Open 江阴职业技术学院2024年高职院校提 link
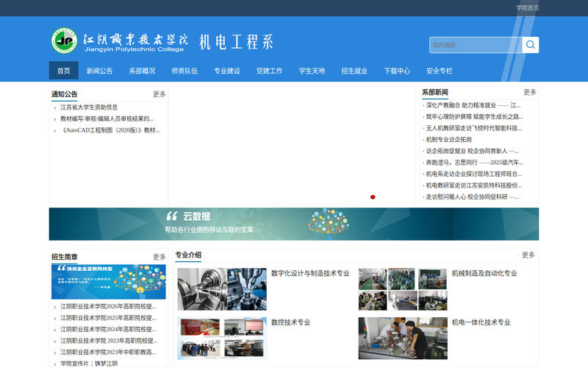This screenshot has height=368, width=588. 108,329
